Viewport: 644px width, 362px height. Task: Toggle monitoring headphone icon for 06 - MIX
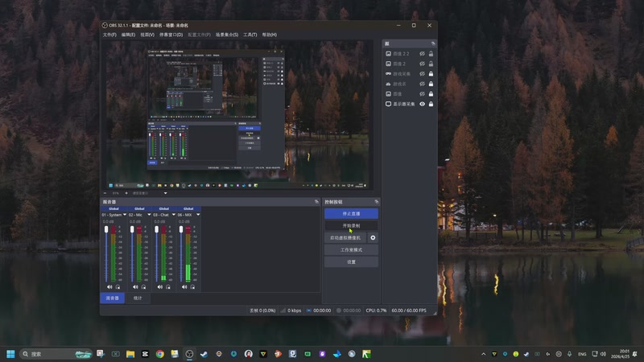(x=192, y=287)
